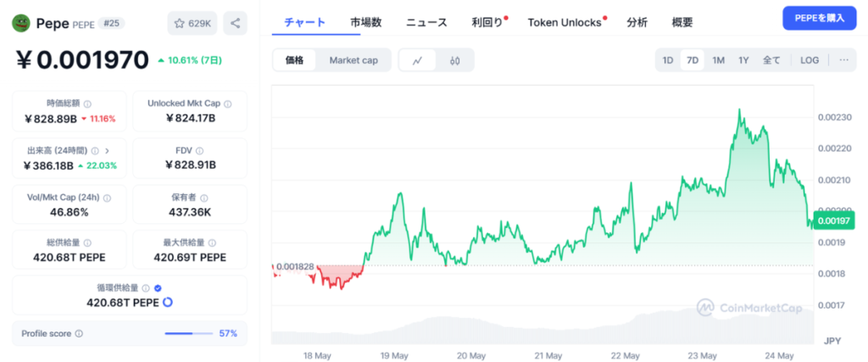Select the line chart icon
868x362 pixels.
tap(417, 60)
